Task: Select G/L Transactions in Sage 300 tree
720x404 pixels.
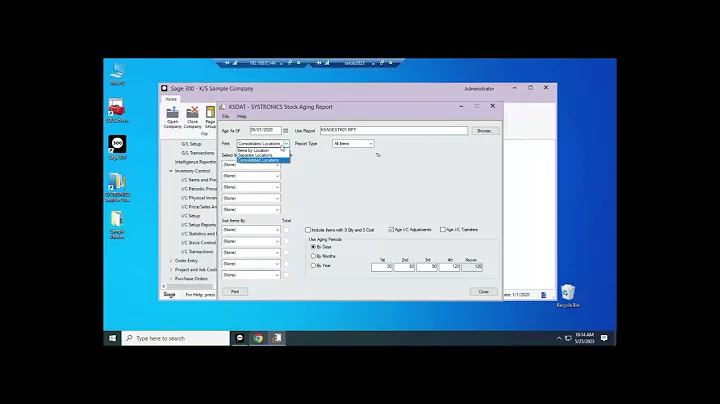Action: [x=197, y=153]
